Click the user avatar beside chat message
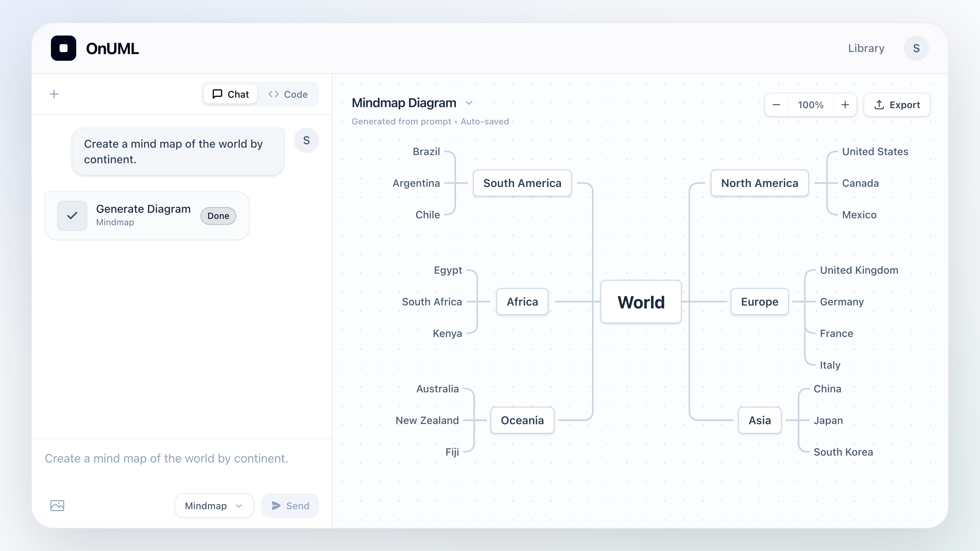Image resolution: width=980 pixels, height=551 pixels. pos(306,140)
